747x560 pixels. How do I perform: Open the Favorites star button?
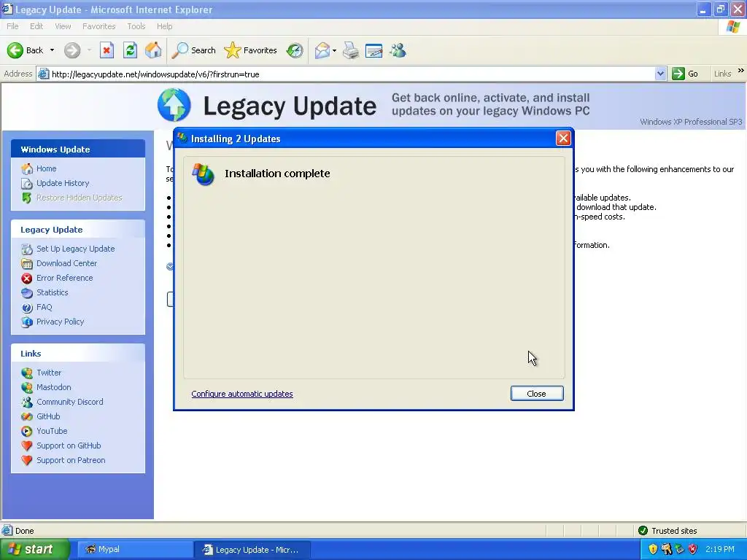251,50
